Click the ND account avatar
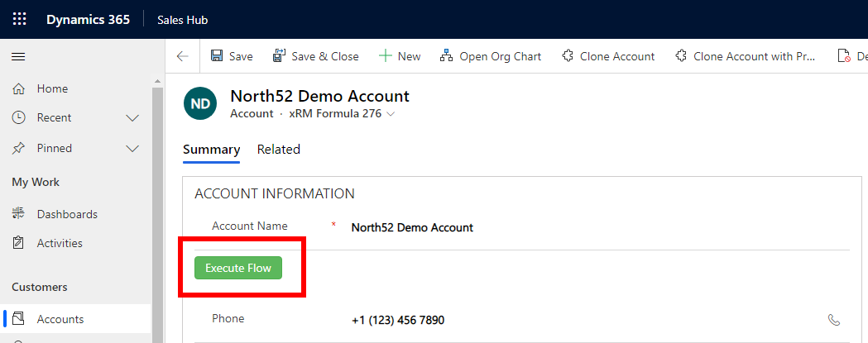 click(x=200, y=102)
